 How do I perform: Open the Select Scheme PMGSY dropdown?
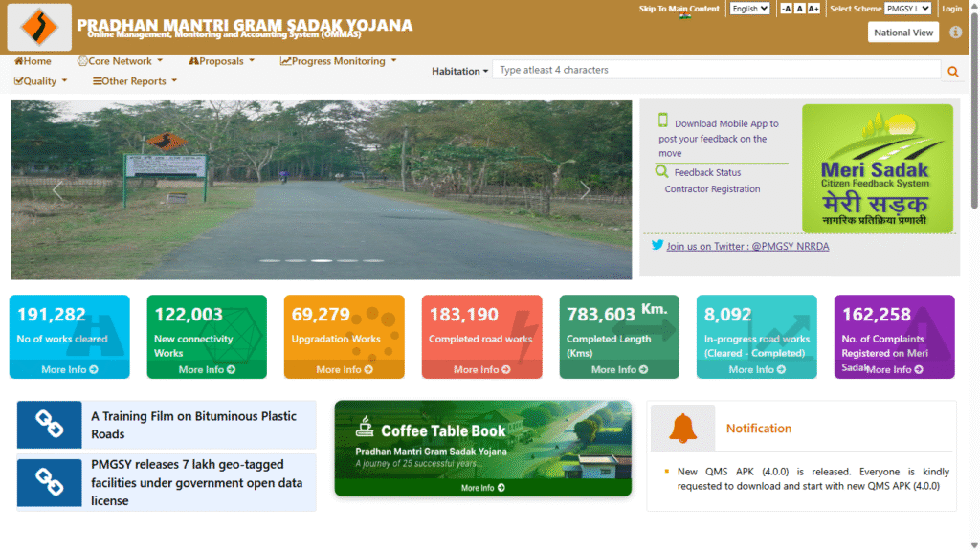click(x=907, y=9)
